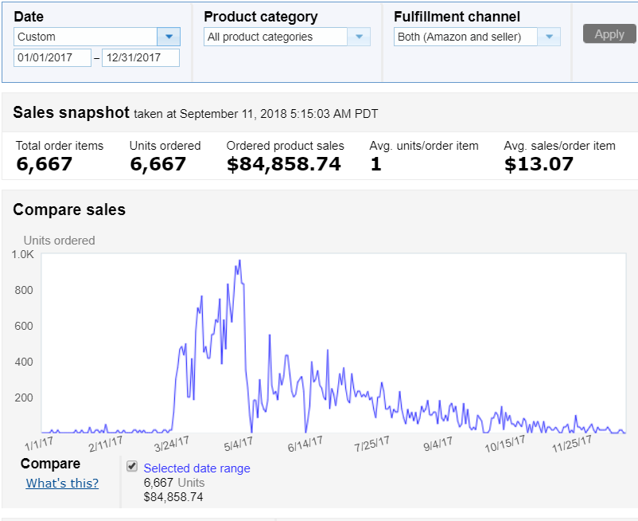The width and height of the screenshot is (638, 521).
Task: Click the Selected date range label
Action: (x=197, y=468)
